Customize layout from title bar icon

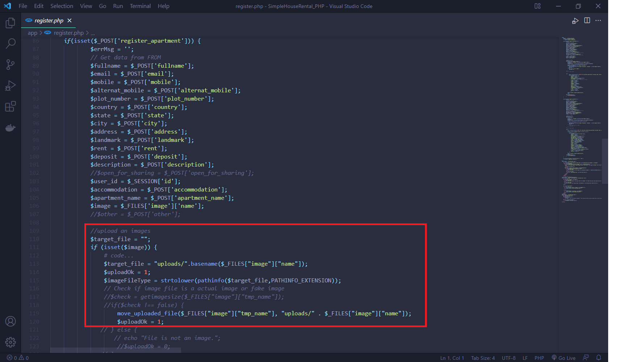(538, 6)
